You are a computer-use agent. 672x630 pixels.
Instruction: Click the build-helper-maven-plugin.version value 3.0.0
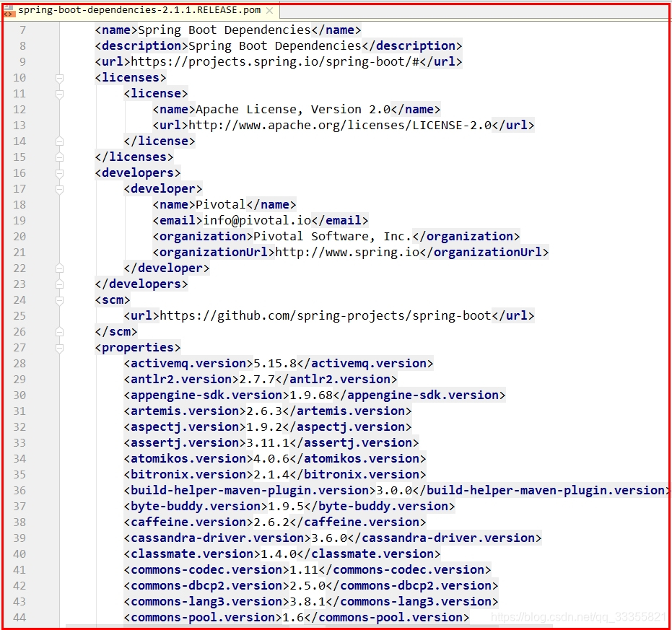[394, 490]
